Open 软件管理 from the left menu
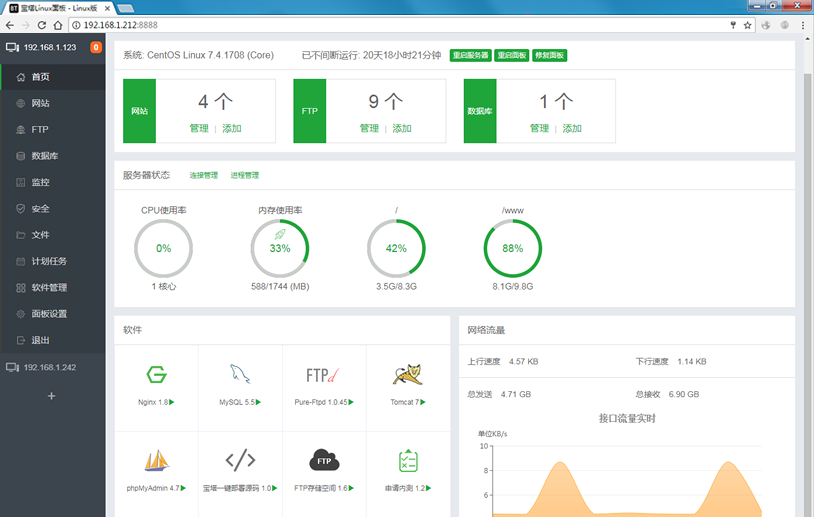 [x=48, y=288]
